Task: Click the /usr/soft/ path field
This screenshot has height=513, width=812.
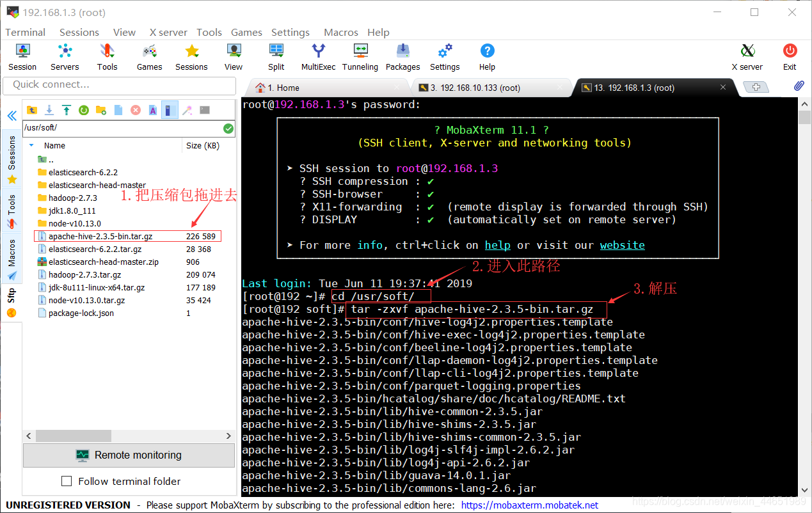Action: point(123,128)
